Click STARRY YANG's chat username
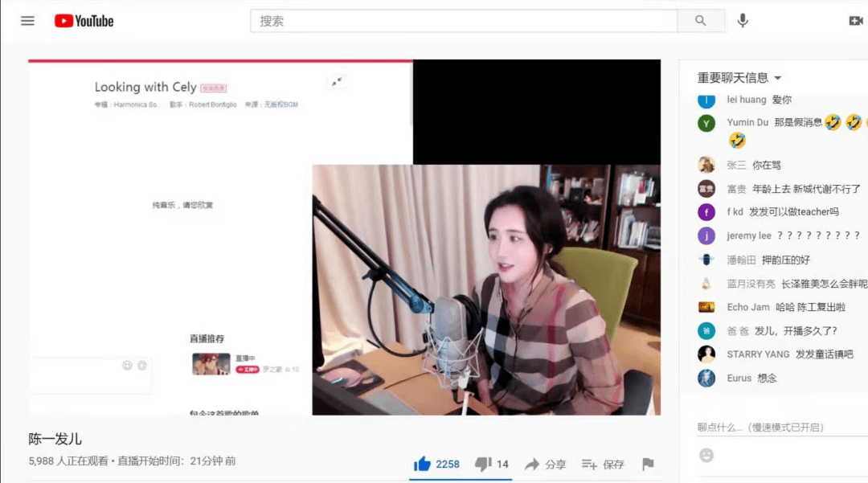Screen dimensions: 868x483 pyautogui.click(x=758, y=354)
